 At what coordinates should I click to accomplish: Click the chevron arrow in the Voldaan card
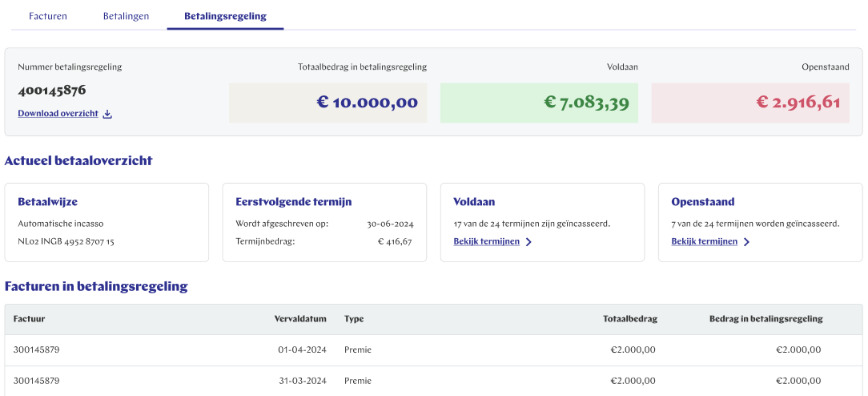tap(528, 242)
